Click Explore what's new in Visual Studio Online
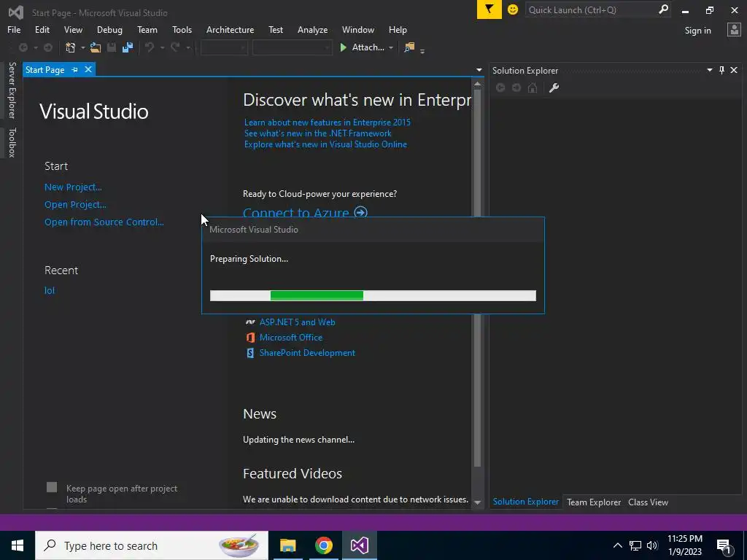The image size is (747, 560). click(325, 144)
